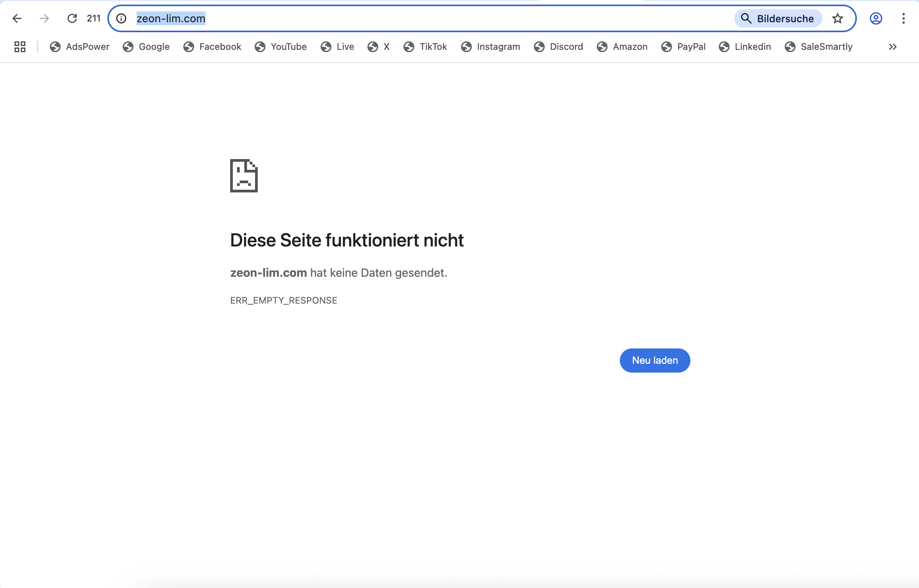Expand hidden bookmarks with double chevron
The height and width of the screenshot is (588, 919).
[x=893, y=47]
